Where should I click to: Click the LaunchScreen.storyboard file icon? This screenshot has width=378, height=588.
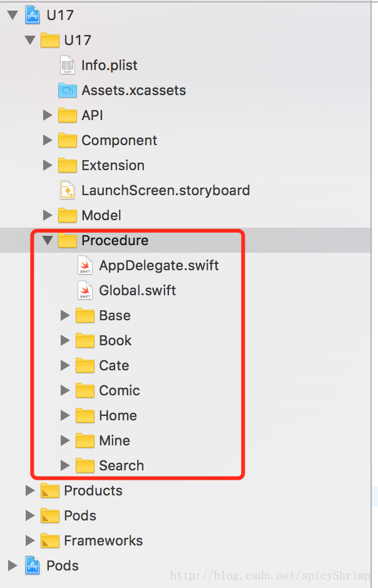[x=67, y=190]
